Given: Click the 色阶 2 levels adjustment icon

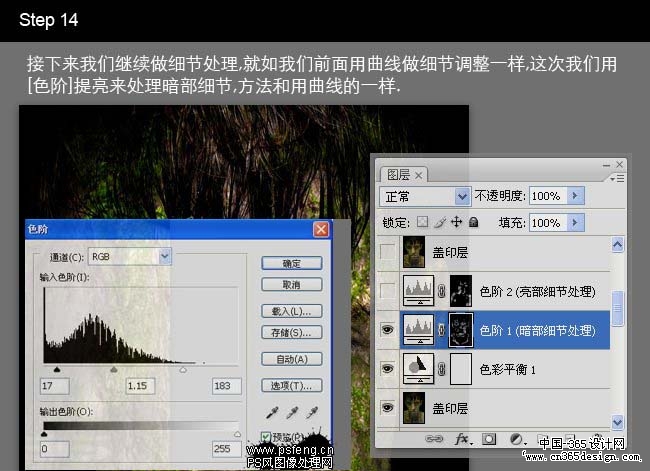Looking at the screenshot, I should tap(419, 290).
